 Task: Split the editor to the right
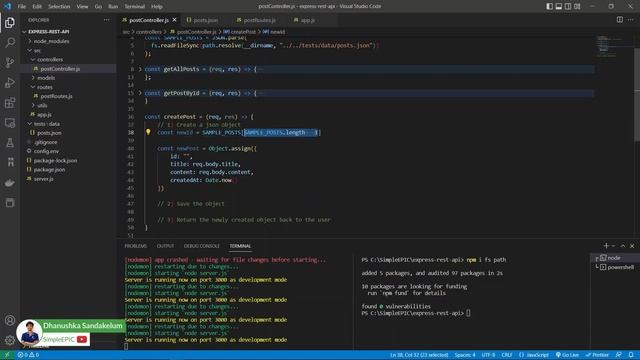(620, 20)
